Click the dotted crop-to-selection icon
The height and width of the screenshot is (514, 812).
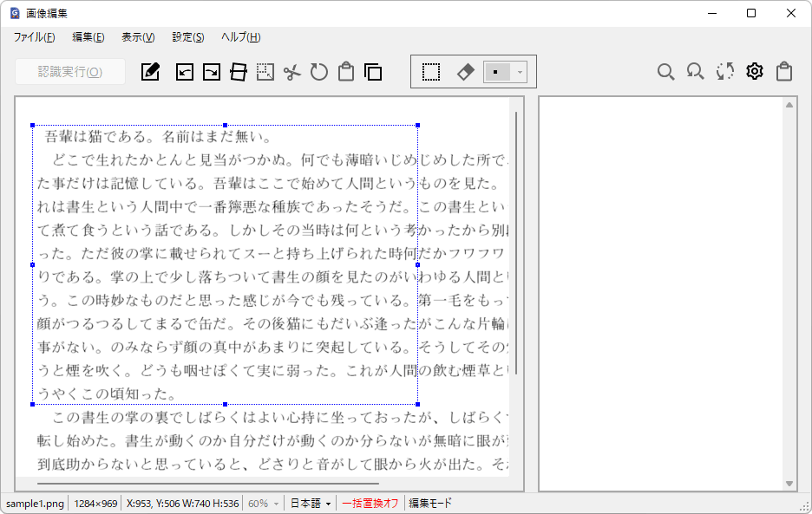coord(265,72)
